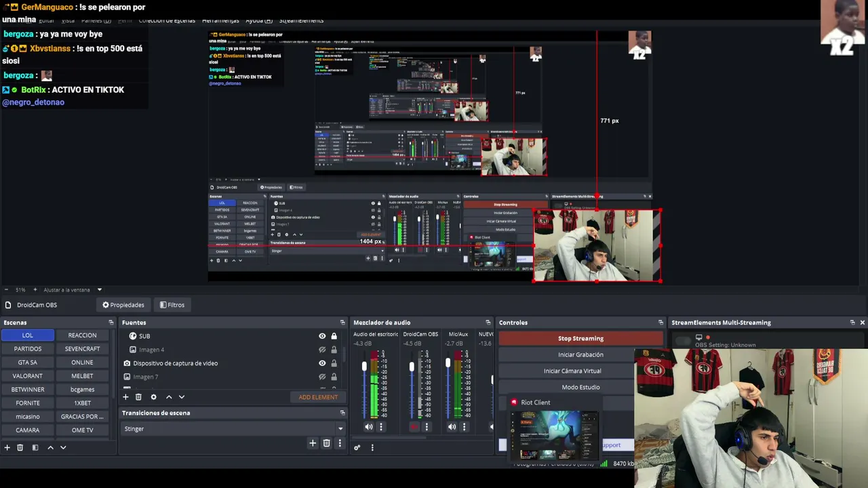Switch to the LOL scene
The width and height of the screenshot is (868, 488).
click(x=28, y=335)
